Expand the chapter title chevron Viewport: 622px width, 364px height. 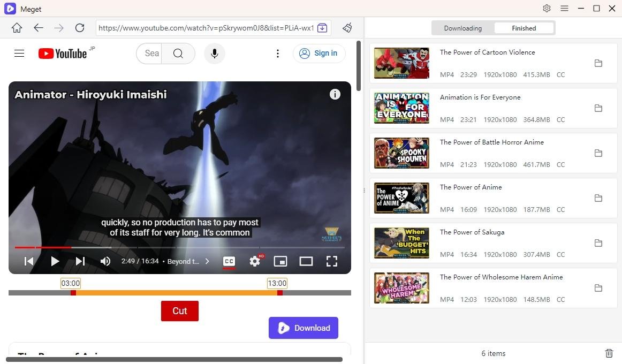coord(207,261)
